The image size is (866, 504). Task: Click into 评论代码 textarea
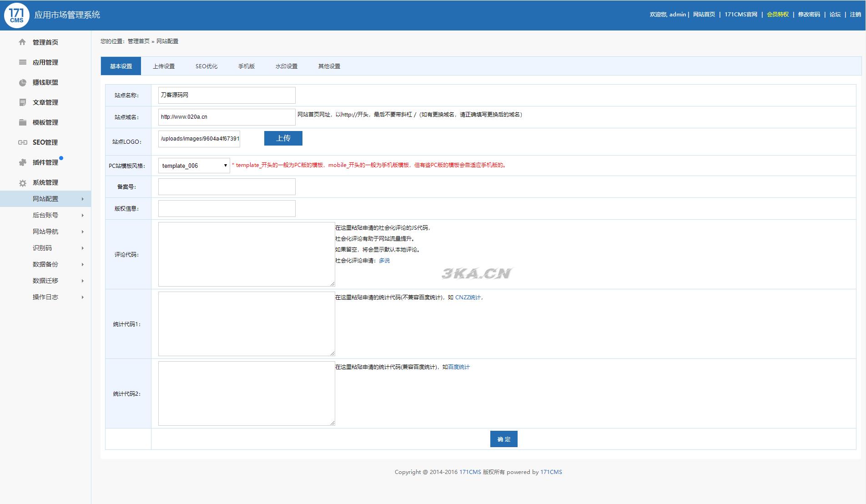247,254
